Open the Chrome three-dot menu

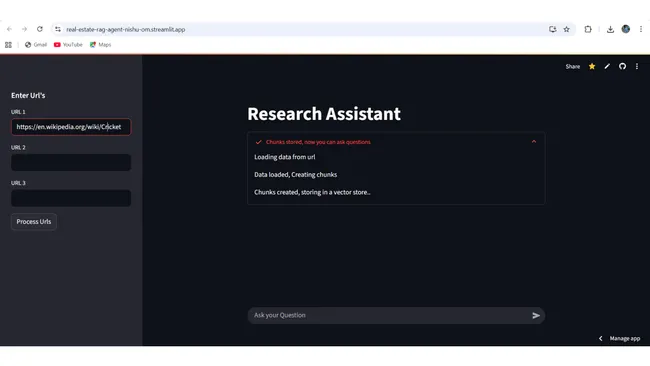click(x=641, y=29)
